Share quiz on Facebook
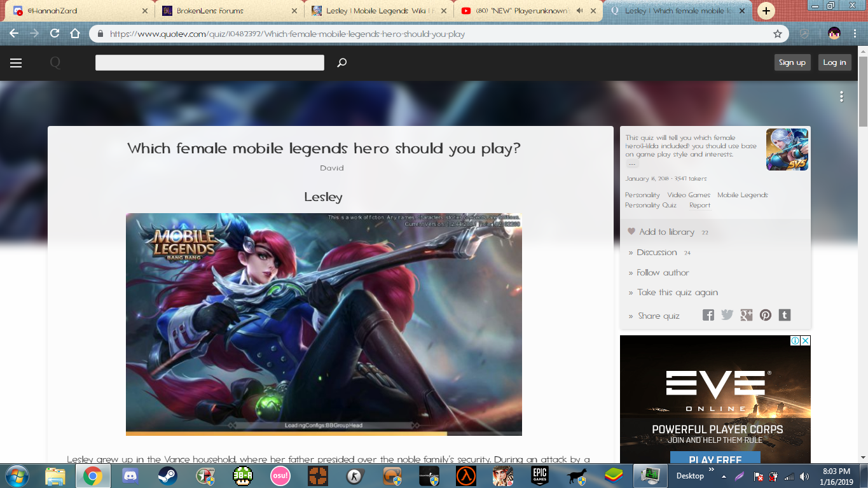Image resolution: width=868 pixels, height=488 pixels. pyautogui.click(x=708, y=315)
